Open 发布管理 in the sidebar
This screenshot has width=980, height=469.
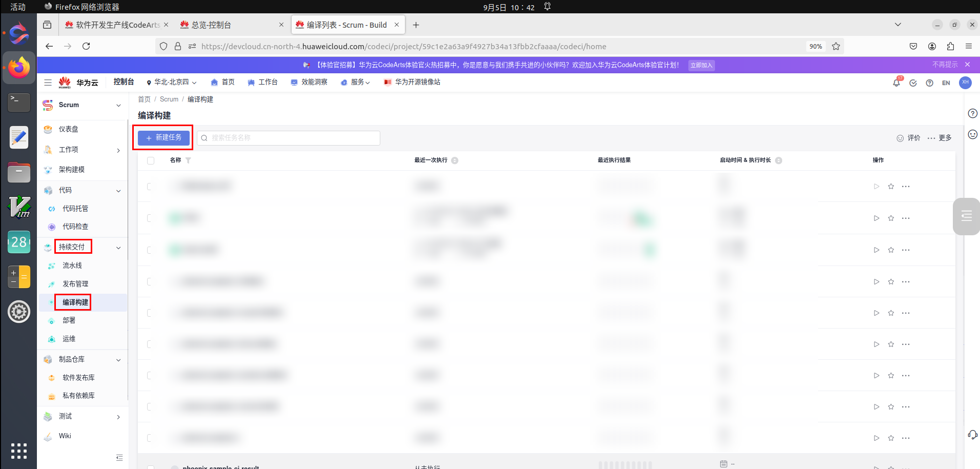(x=75, y=284)
